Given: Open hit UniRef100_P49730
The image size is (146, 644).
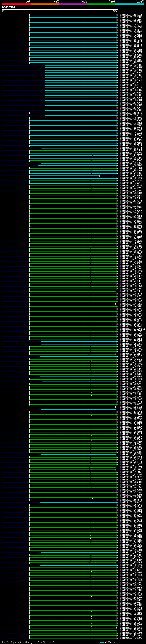Looking at the screenshot, I should (x=131, y=25).
